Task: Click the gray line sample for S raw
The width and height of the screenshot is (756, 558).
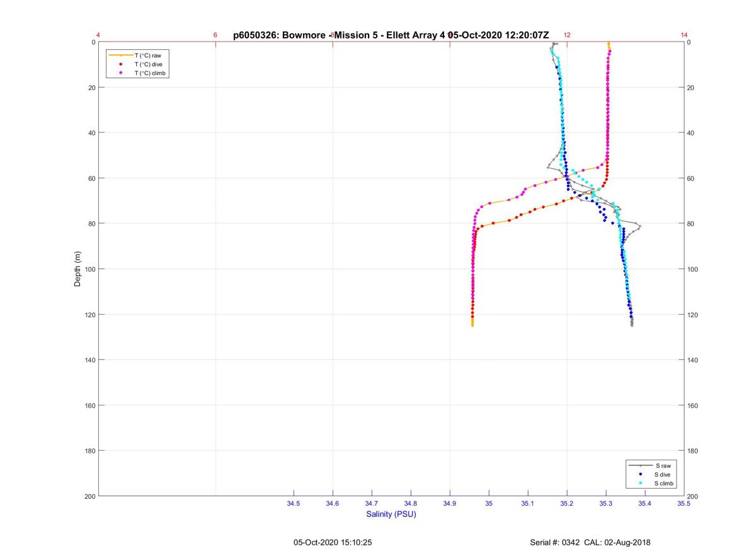Action: click(641, 465)
